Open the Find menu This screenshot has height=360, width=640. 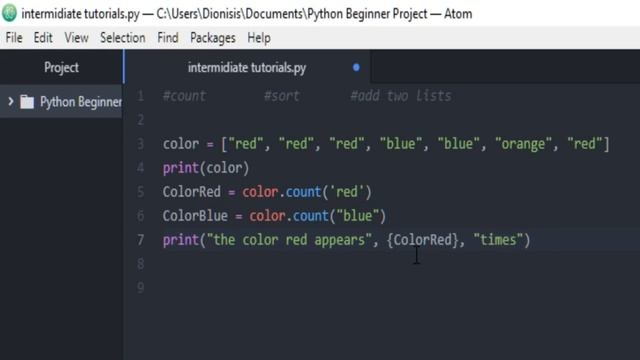168,38
